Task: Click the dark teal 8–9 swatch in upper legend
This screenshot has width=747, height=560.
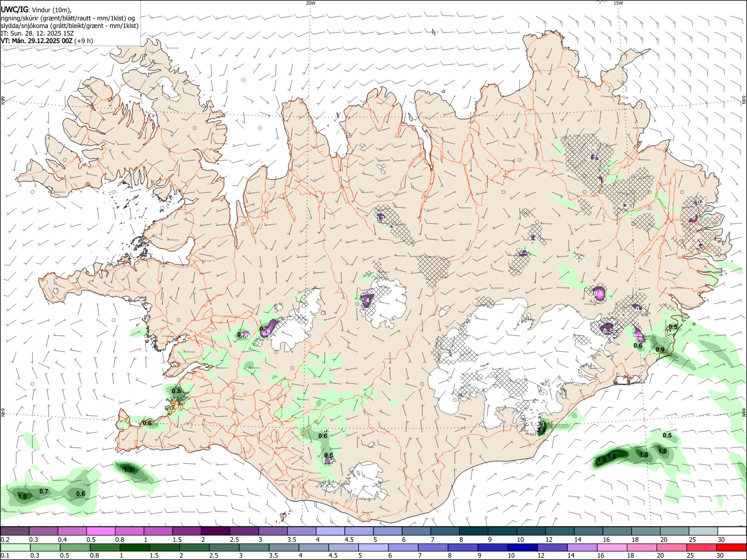Action: [474, 531]
